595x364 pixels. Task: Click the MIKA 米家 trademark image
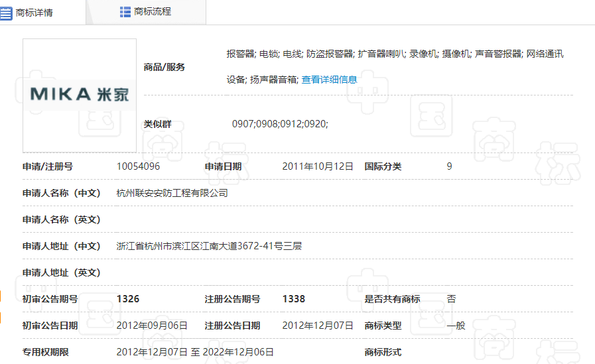point(80,95)
